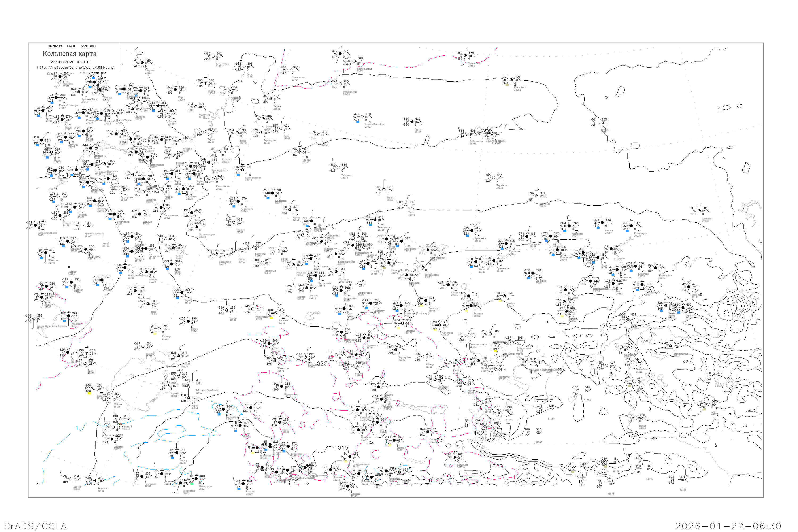Select the Пермь station circle symbol
798x532 pixels.
click(x=205, y=132)
